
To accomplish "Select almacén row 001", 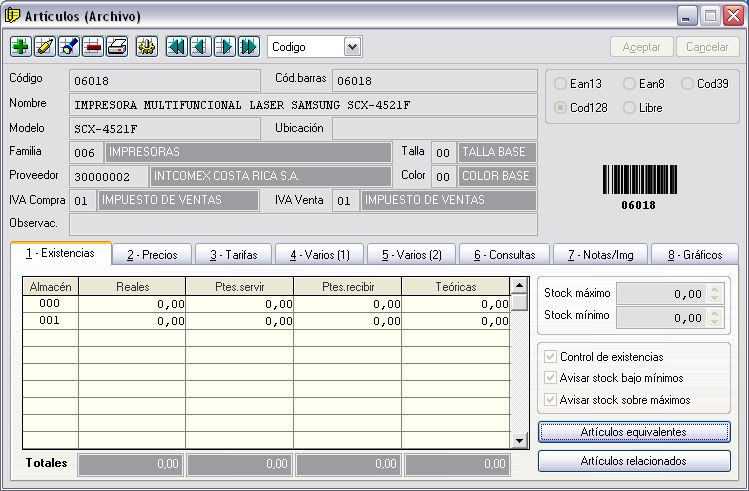I will 267,320.
